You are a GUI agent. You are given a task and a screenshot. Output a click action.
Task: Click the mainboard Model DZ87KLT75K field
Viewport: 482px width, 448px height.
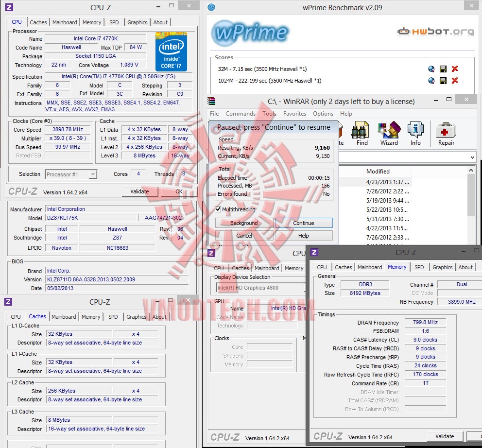click(x=91, y=218)
